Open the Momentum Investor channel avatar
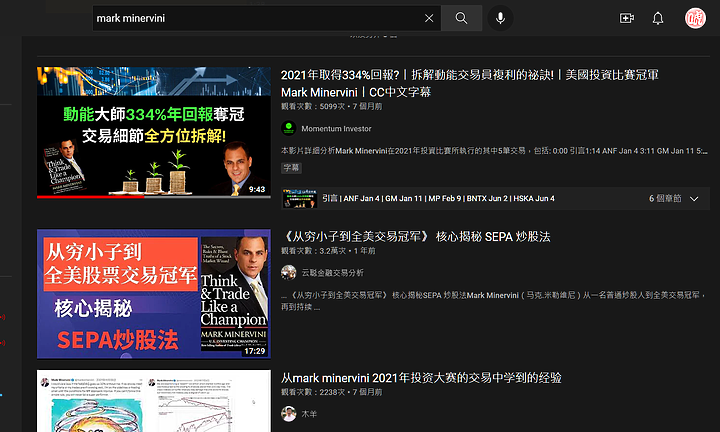720x432 pixels. [288, 129]
